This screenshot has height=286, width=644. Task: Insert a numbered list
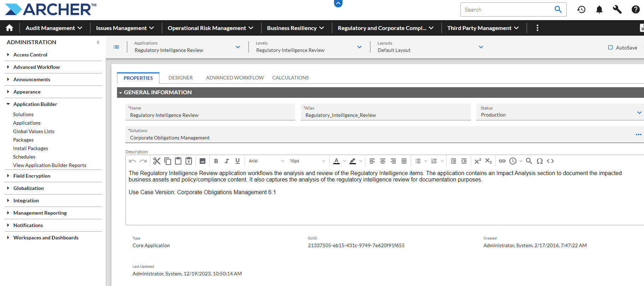pyautogui.click(x=434, y=161)
